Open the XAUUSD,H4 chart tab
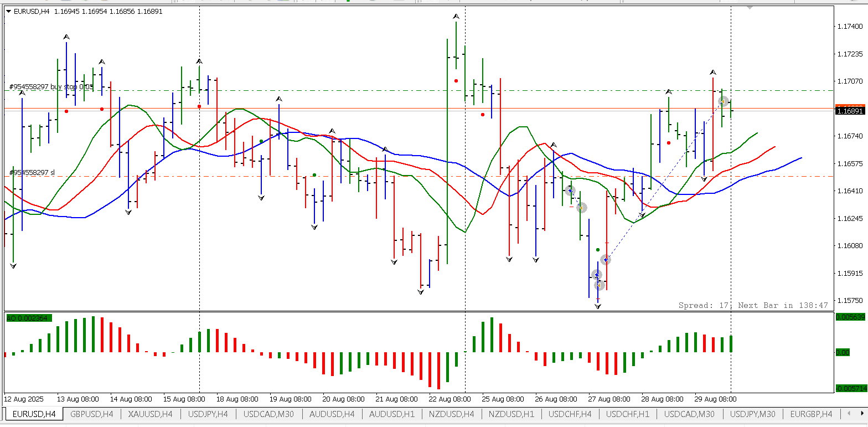The image size is (868, 427). [x=150, y=414]
